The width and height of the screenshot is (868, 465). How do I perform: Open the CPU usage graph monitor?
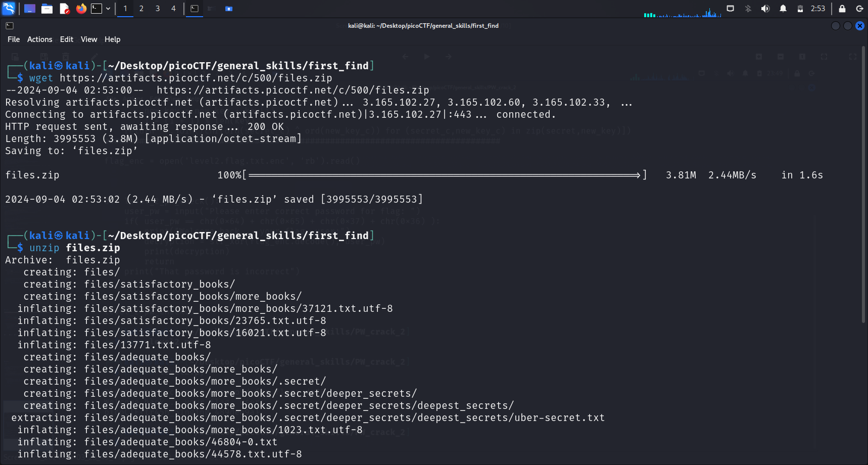[x=683, y=12]
